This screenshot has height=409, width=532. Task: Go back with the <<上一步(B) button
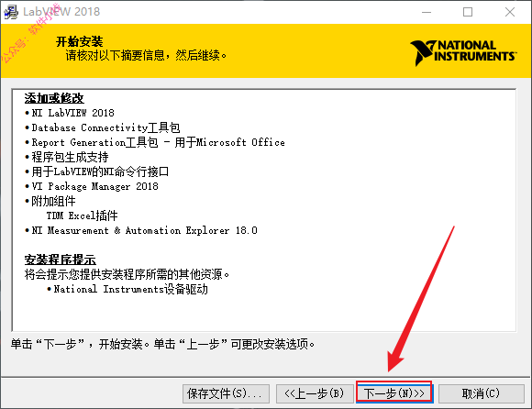[315, 393]
